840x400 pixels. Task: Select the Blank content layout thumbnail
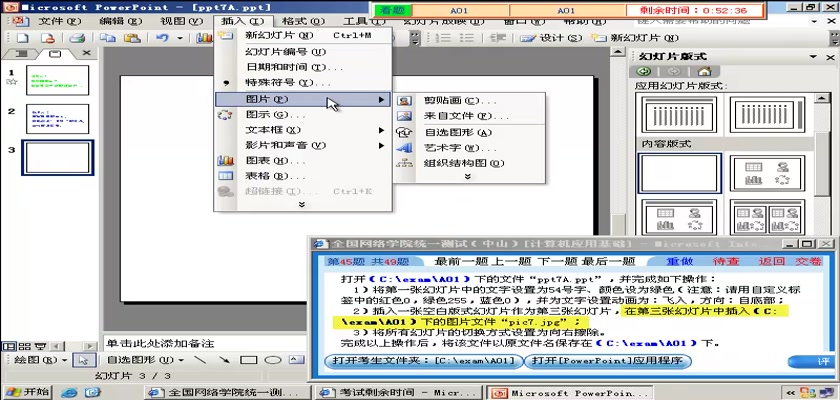click(679, 173)
